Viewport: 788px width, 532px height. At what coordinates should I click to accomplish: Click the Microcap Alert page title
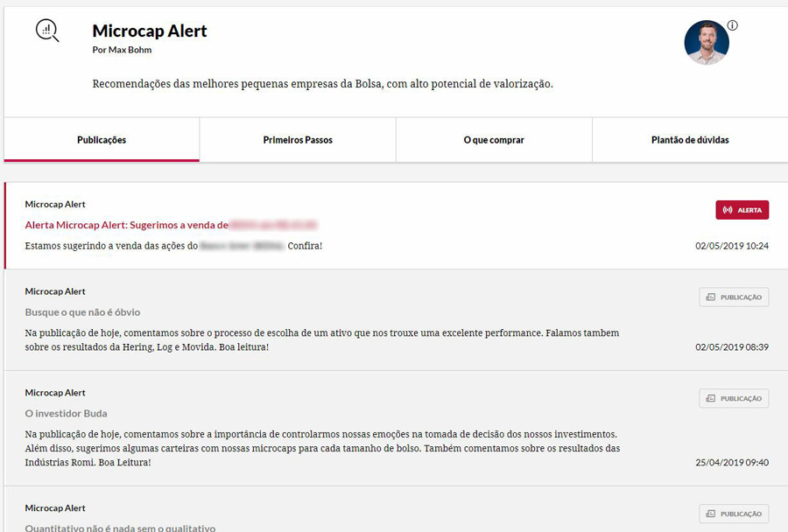tap(149, 31)
